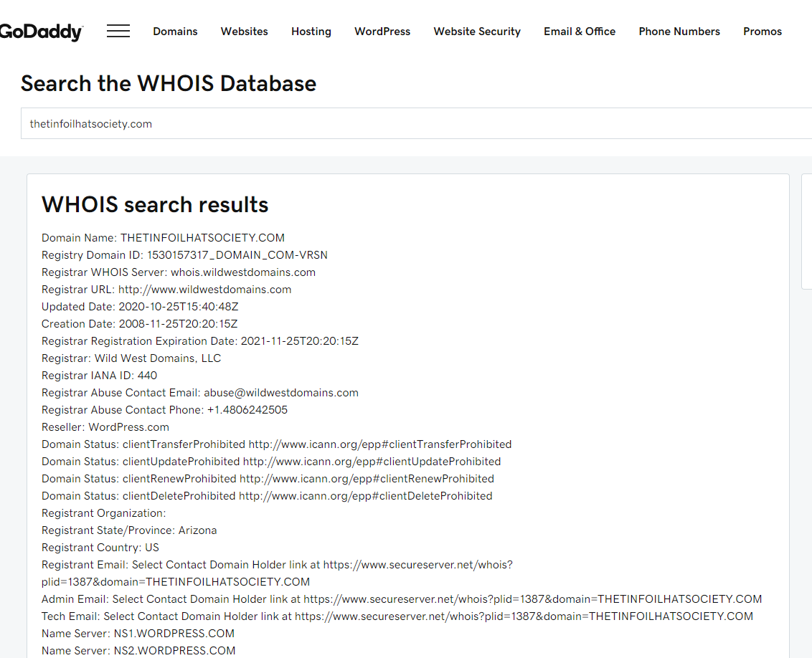
Task: Open the WordPress navigation item
Action: click(x=382, y=32)
